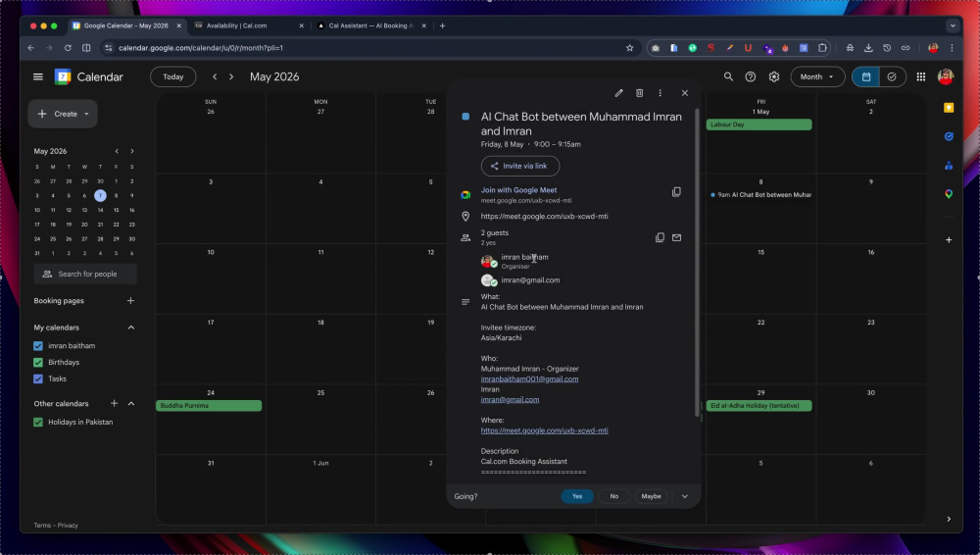Open the Where meet.google.com link
This screenshot has width=980, height=555.
[x=544, y=430]
